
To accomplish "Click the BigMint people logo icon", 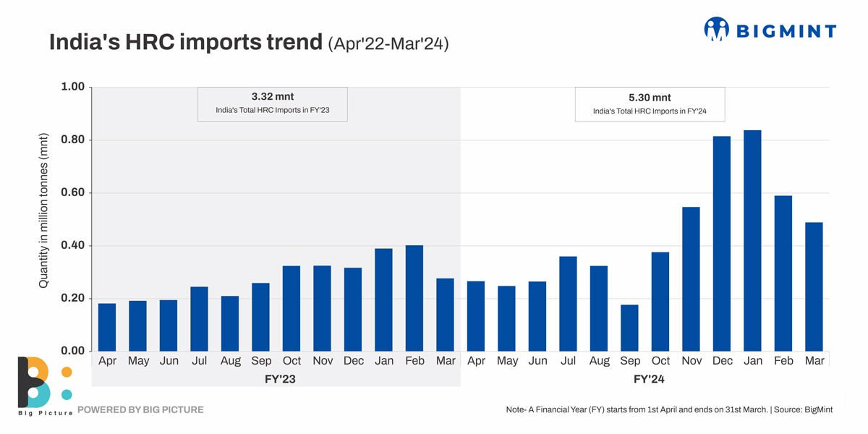I will click(x=716, y=30).
